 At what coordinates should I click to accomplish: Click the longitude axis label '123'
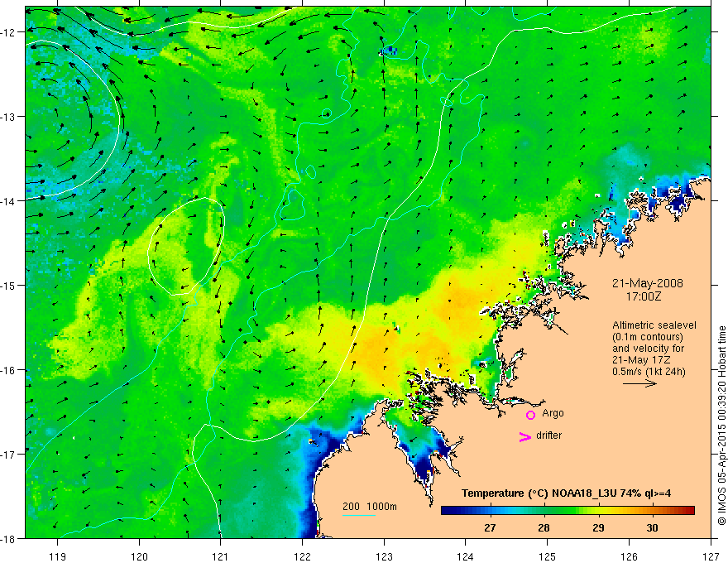384,556
